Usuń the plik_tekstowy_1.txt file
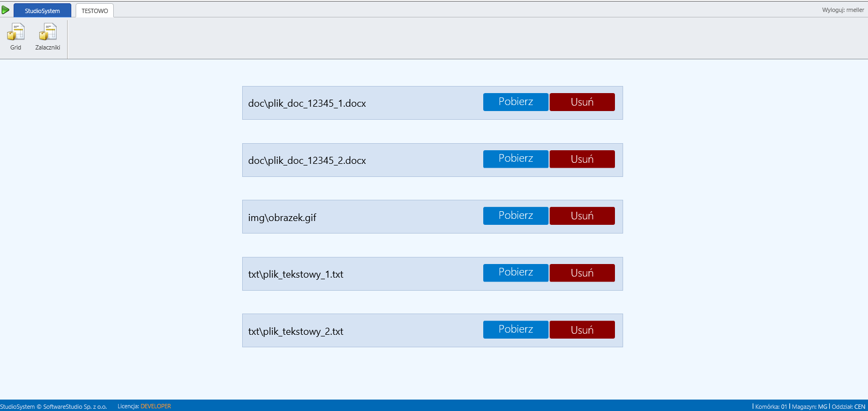Image resolution: width=868 pixels, height=411 pixels. [582, 273]
